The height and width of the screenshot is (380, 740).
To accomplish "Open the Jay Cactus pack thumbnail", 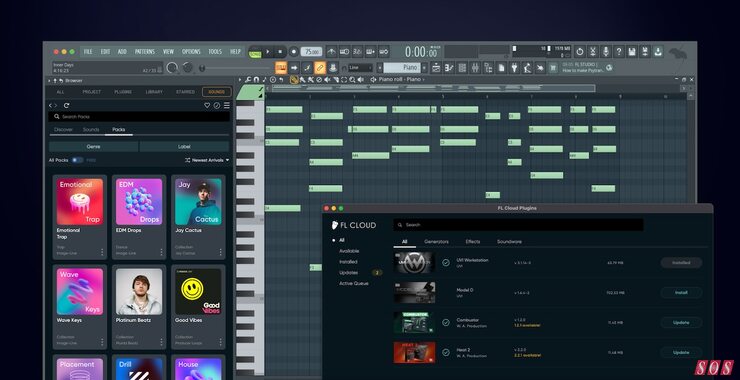I will pyautogui.click(x=198, y=202).
